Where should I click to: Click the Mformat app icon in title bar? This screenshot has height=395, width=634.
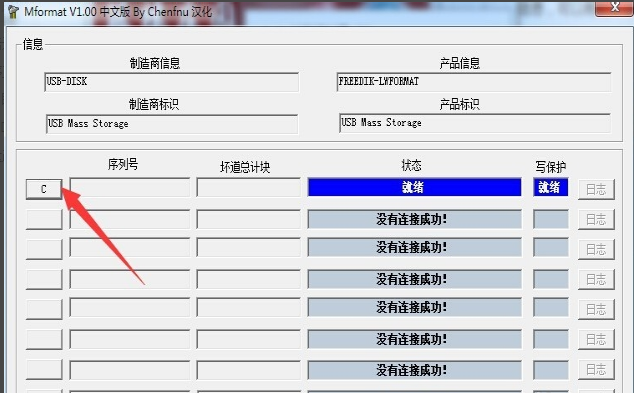coord(13,12)
